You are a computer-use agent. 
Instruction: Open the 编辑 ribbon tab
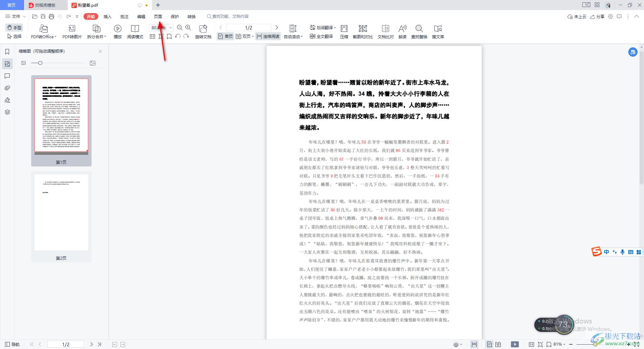click(141, 16)
